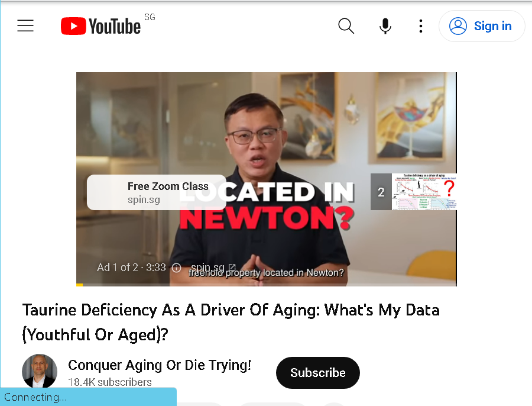Click the yellow ad progress bar
The image size is (532, 406).
pos(79,285)
